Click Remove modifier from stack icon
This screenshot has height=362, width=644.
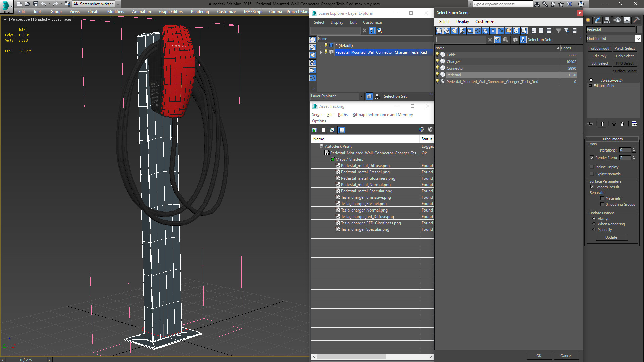click(622, 124)
